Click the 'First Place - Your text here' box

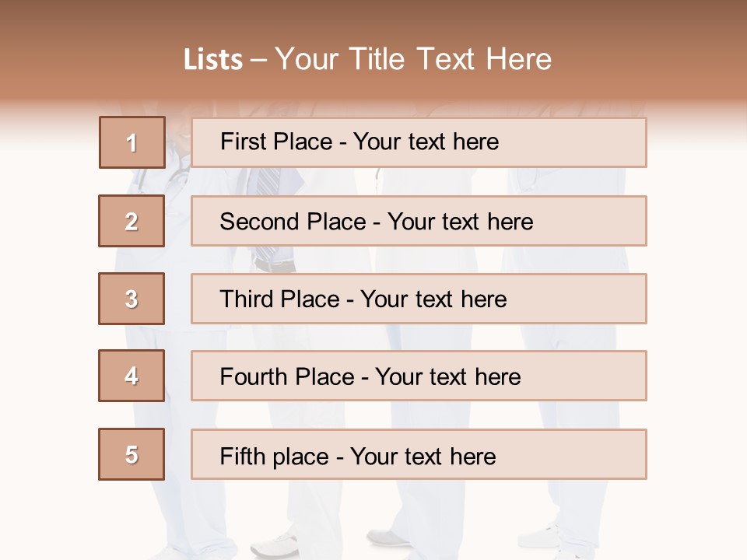[419, 142]
